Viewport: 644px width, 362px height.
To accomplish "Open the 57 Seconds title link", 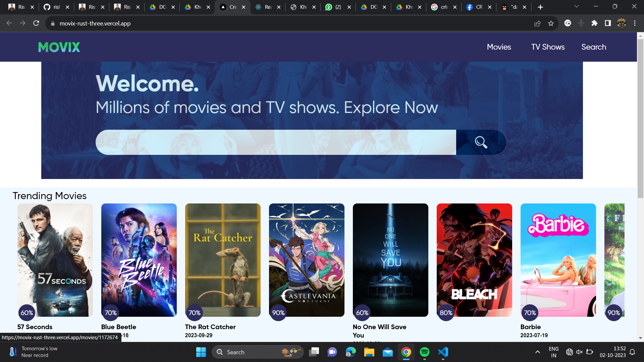I will pyautogui.click(x=35, y=327).
